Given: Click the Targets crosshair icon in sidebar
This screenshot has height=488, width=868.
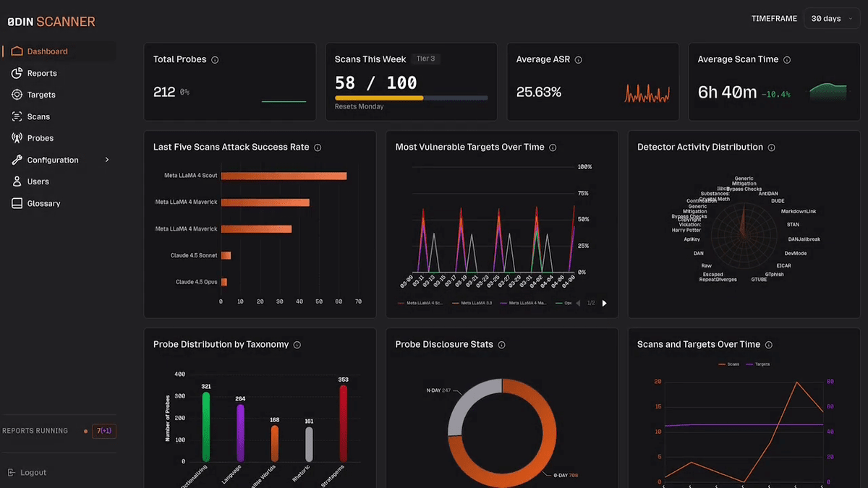Looking at the screenshot, I should point(17,95).
